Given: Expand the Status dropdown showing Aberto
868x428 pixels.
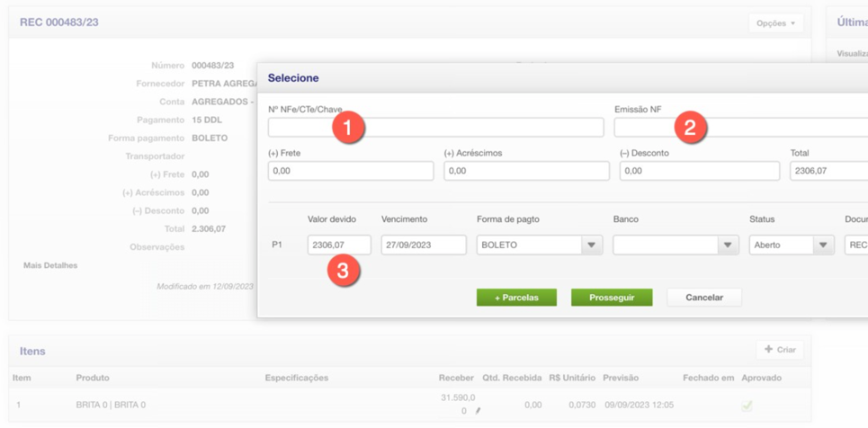Looking at the screenshot, I should (823, 245).
